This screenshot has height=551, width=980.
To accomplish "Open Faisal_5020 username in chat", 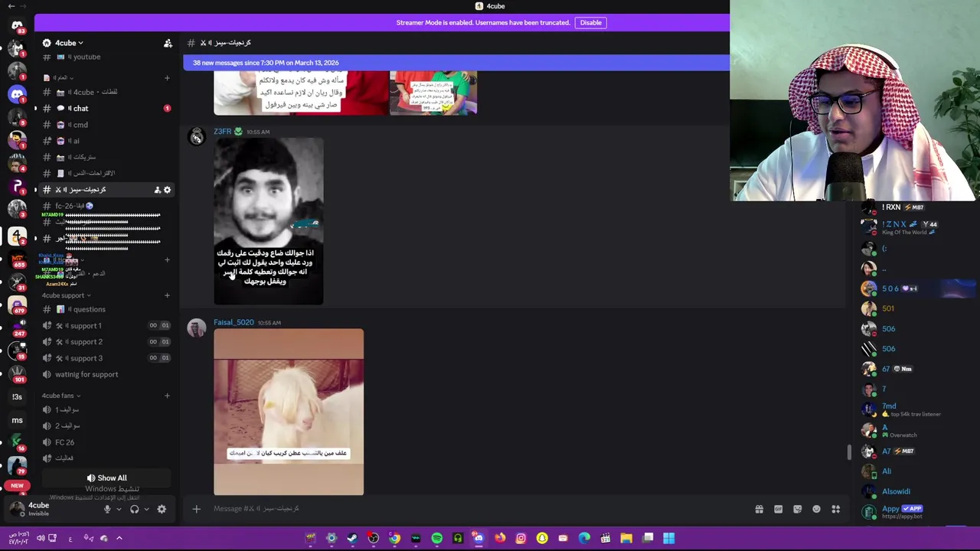I will [234, 323].
